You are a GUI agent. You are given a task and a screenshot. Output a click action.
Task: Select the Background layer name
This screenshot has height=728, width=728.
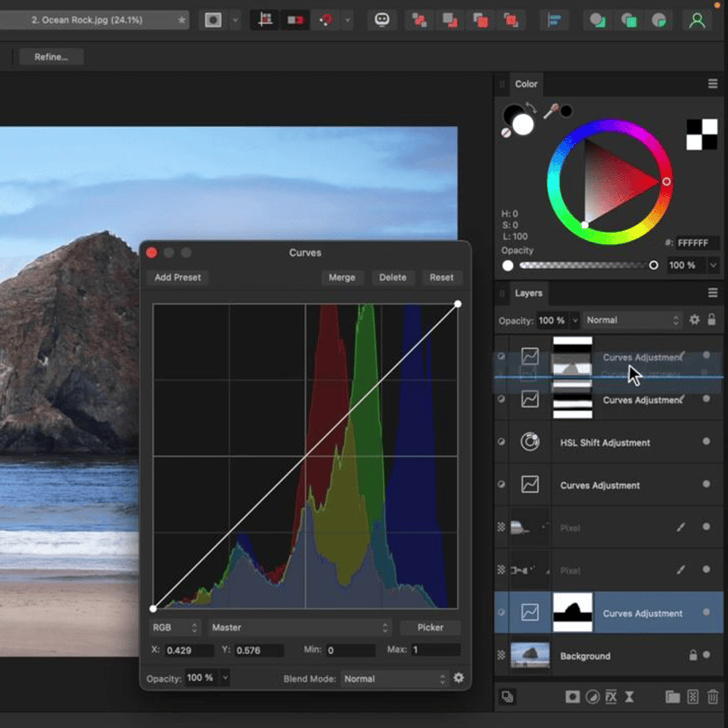(x=585, y=656)
